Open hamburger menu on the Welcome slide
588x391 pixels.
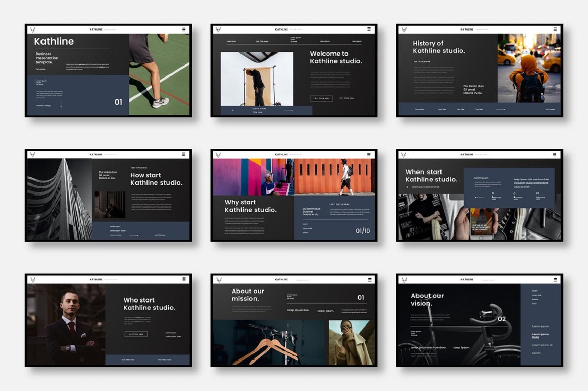[369, 29]
